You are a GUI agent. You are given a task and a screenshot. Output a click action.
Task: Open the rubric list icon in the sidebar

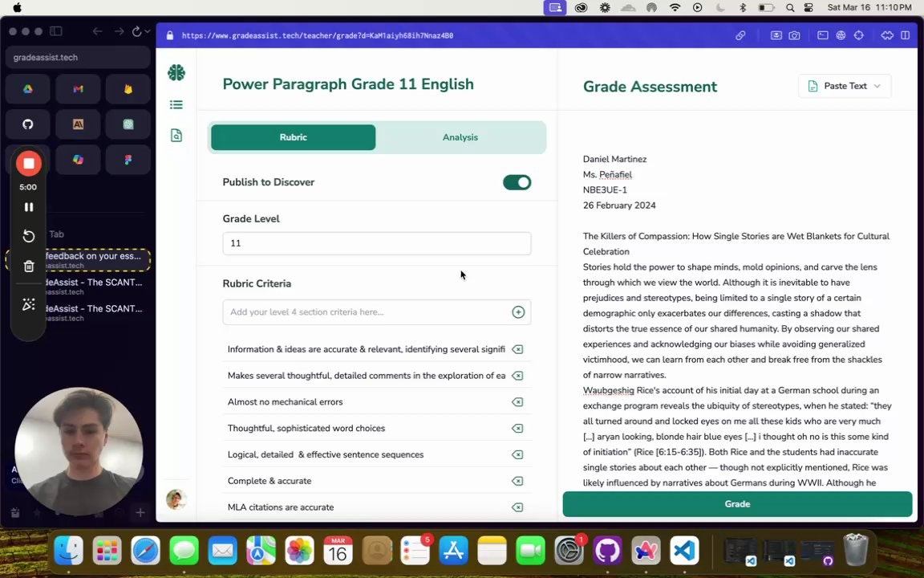[176, 104]
